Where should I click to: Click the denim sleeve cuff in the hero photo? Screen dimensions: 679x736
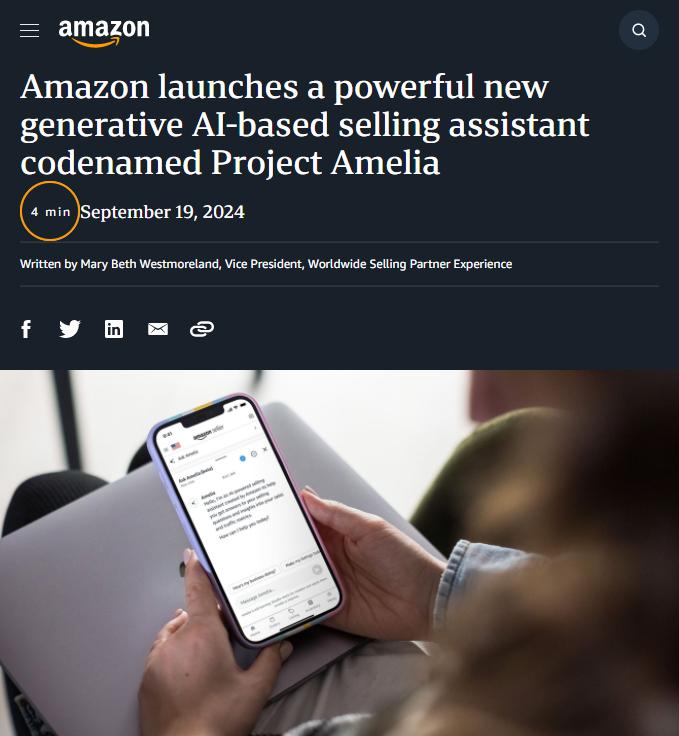tap(460, 584)
